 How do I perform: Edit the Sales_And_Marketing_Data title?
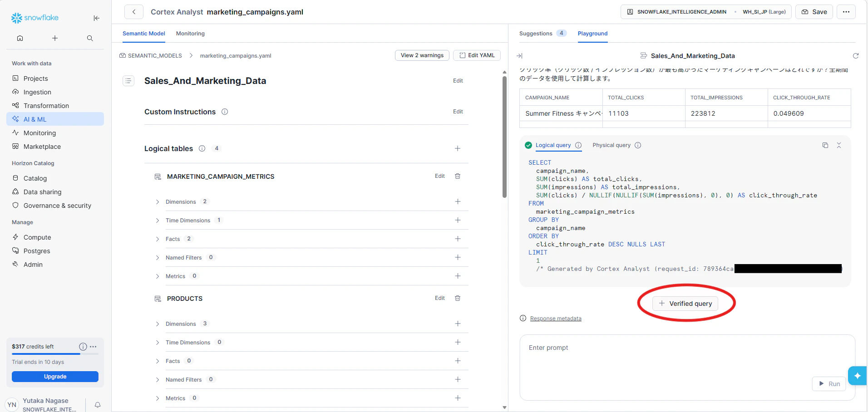click(x=458, y=81)
